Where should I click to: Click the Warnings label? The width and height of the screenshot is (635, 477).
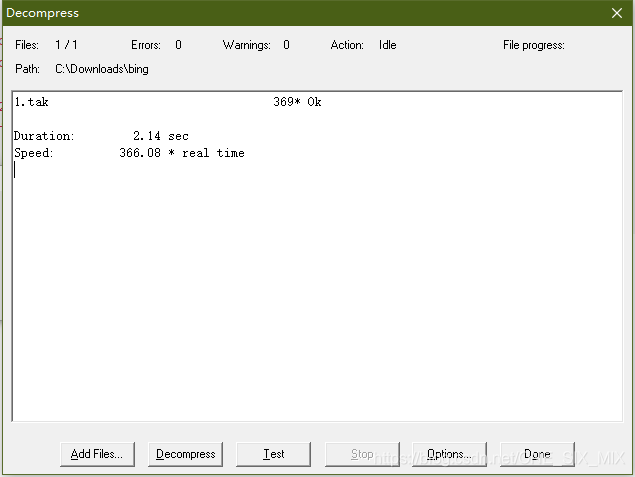(x=247, y=45)
